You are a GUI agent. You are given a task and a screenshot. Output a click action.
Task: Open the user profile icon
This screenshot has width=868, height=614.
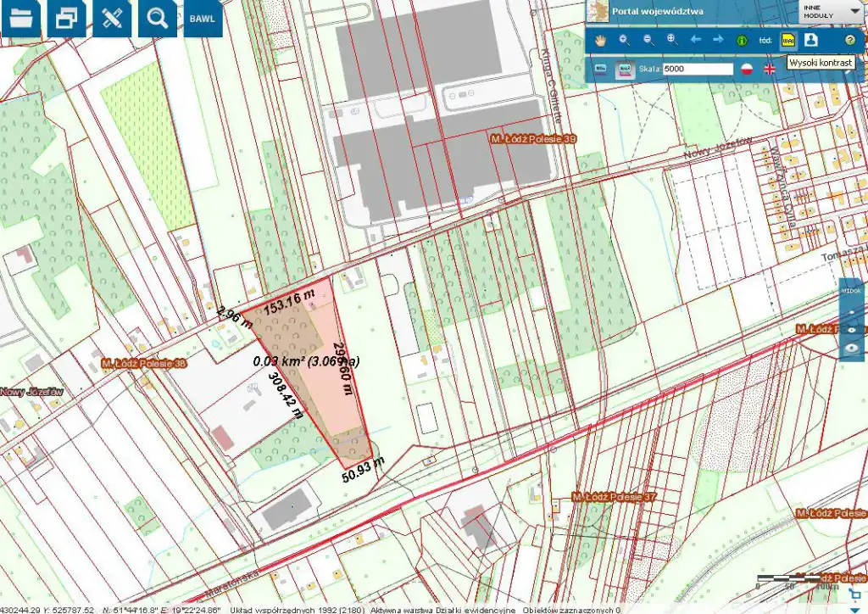coord(811,39)
